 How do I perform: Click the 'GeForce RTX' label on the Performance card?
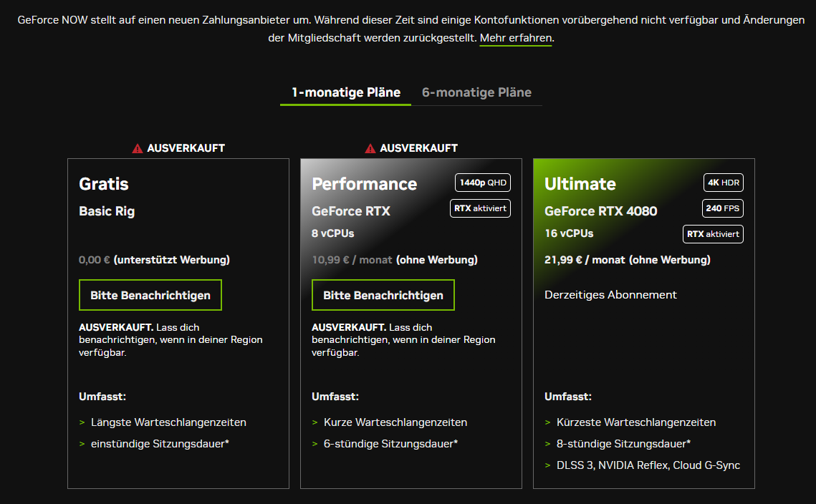tap(351, 211)
